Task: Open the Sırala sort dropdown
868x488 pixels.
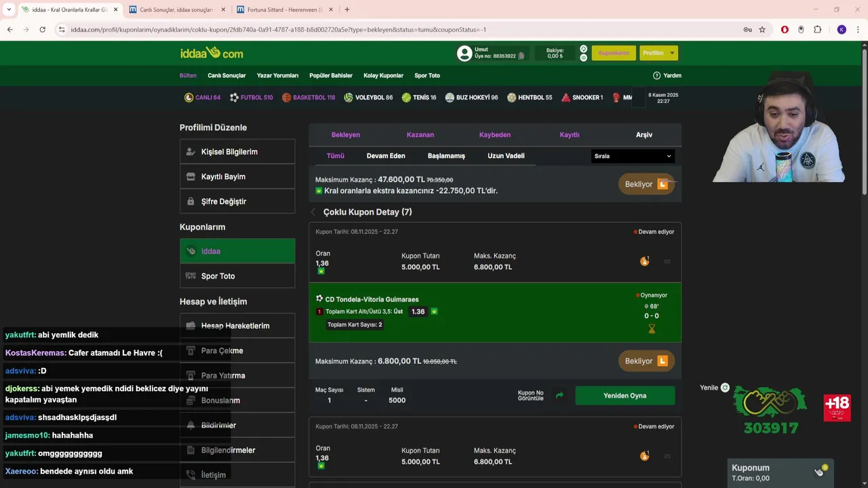Action: (633, 156)
